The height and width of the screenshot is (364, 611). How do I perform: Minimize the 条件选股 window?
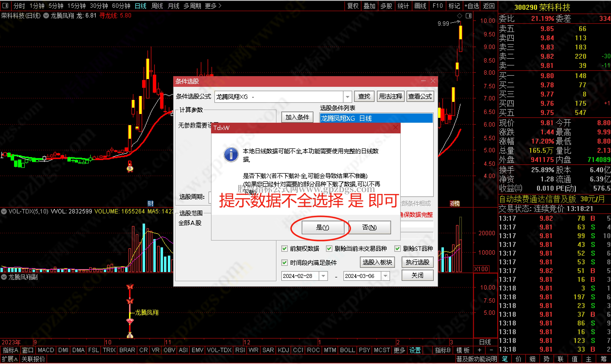(x=423, y=81)
